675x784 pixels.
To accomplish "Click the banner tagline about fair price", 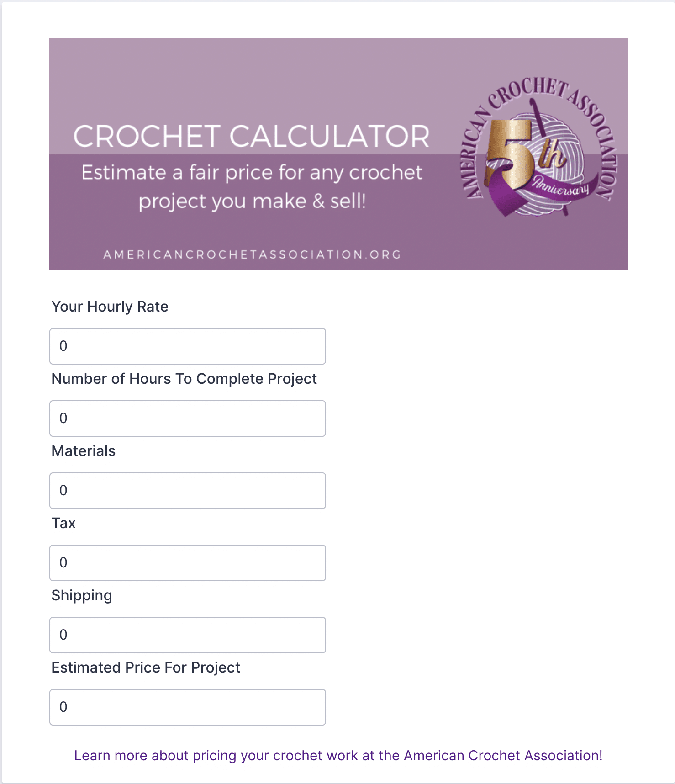I will click(x=252, y=186).
